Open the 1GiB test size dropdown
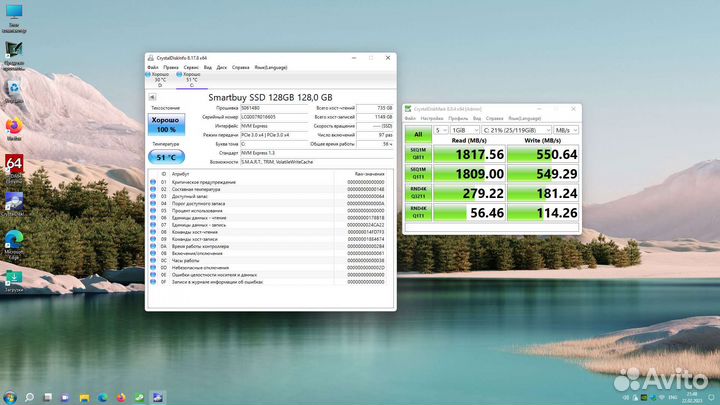This screenshot has width=720, height=405. [465, 130]
